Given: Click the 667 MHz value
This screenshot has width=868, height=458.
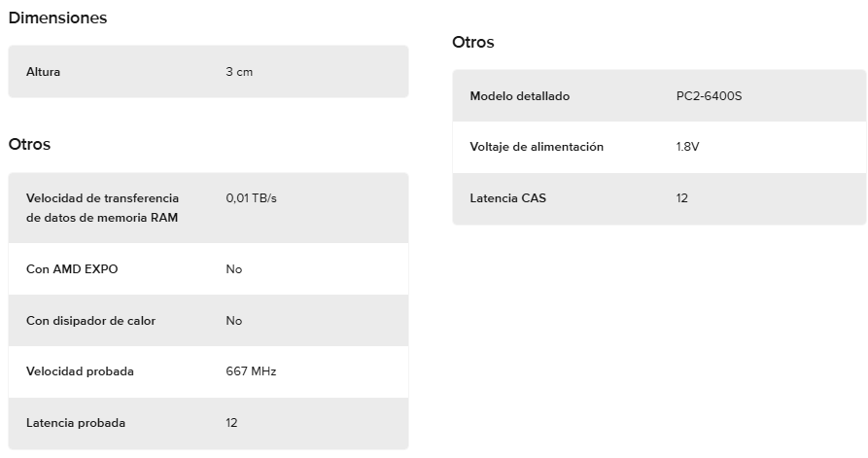Looking at the screenshot, I should coord(251,371).
